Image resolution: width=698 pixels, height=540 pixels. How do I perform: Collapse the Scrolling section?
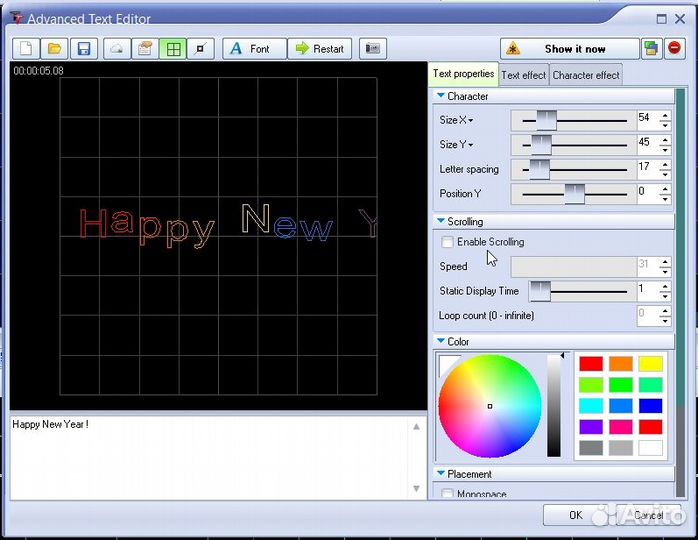click(x=441, y=222)
